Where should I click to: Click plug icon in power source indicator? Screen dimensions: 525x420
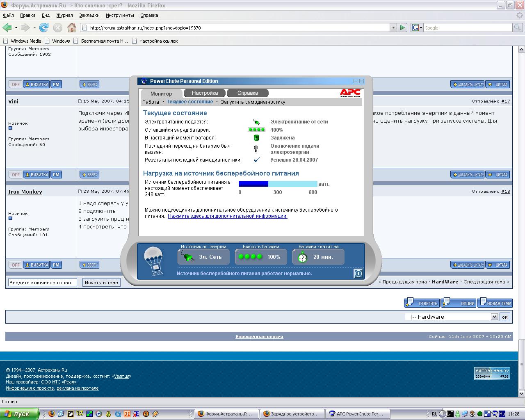(x=187, y=257)
